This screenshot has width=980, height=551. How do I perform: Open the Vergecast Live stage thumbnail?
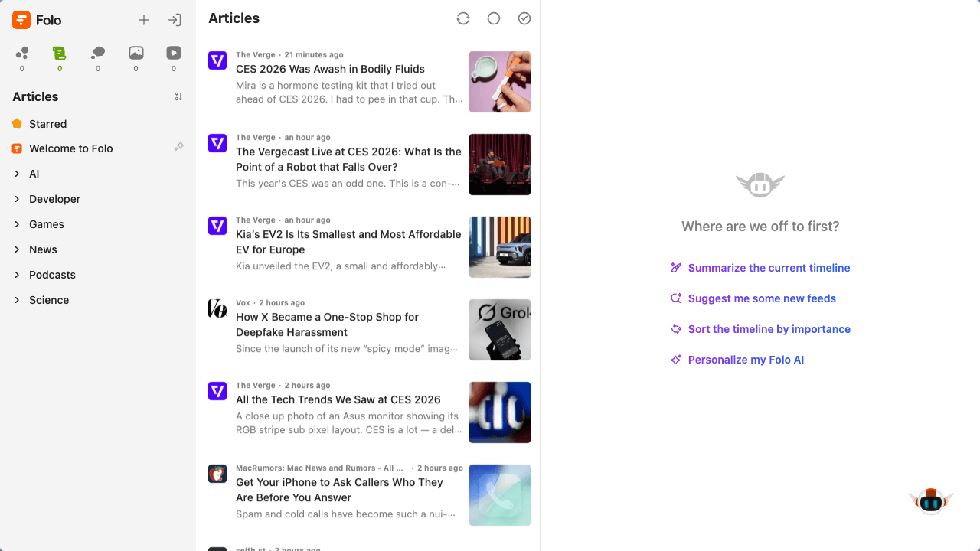coord(500,165)
